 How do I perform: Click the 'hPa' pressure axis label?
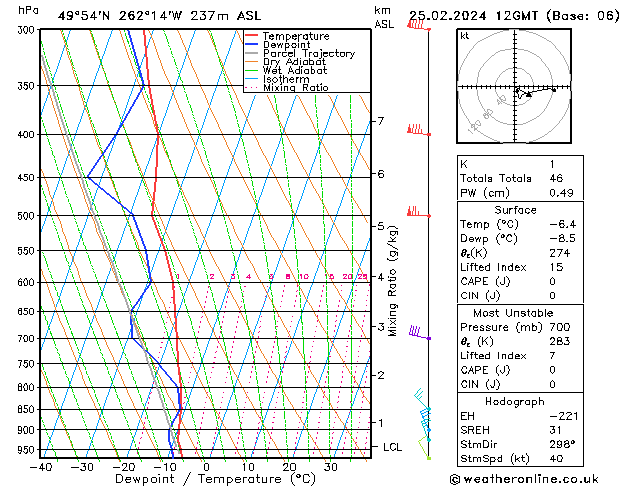28,10
